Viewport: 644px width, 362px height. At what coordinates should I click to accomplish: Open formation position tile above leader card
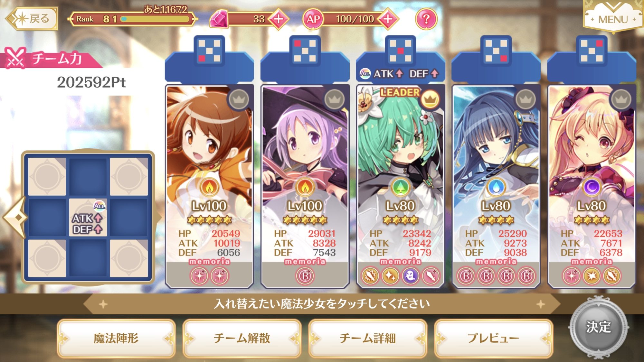400,51
